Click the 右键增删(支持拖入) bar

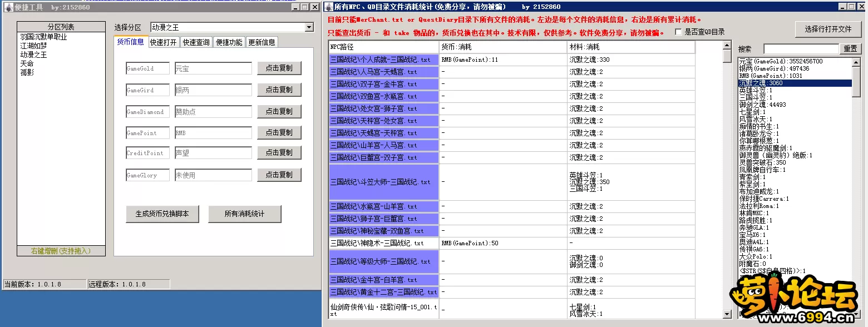(61, 251)
